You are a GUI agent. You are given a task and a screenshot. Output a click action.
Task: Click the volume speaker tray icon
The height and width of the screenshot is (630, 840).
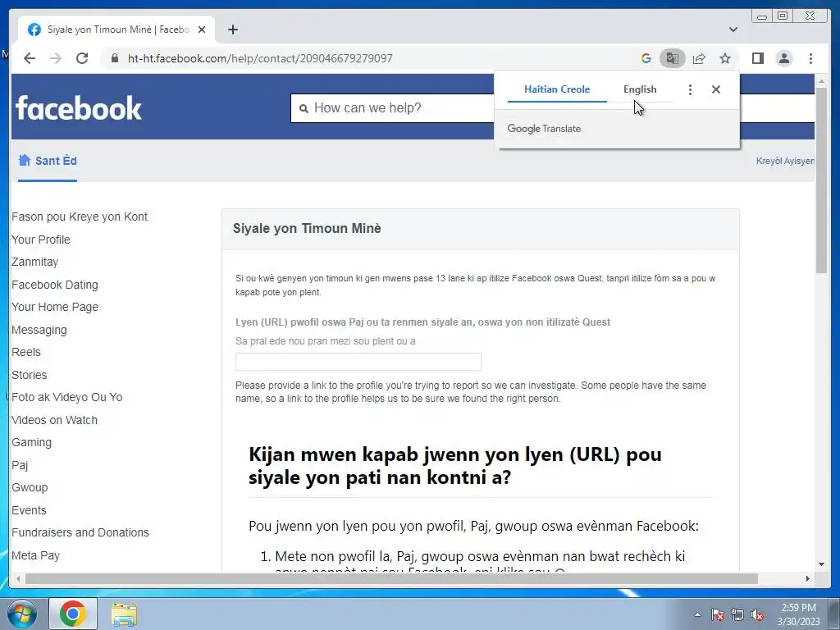pos(757,615)
